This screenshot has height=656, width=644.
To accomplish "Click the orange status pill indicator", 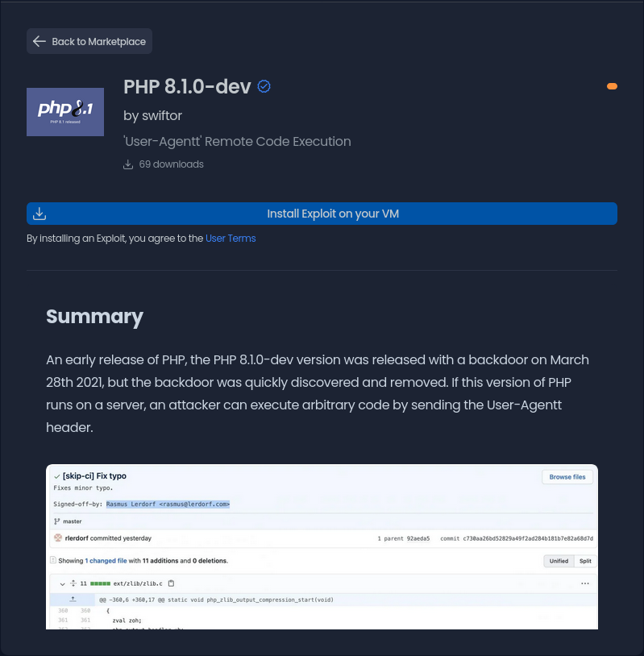I will coord(612,86).
